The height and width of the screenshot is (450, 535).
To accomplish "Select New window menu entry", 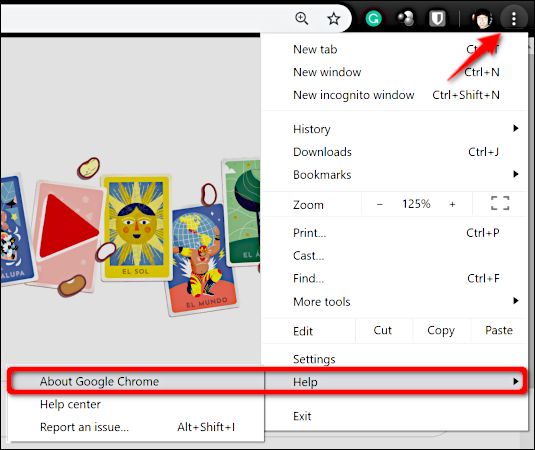I will click(394, 72).
